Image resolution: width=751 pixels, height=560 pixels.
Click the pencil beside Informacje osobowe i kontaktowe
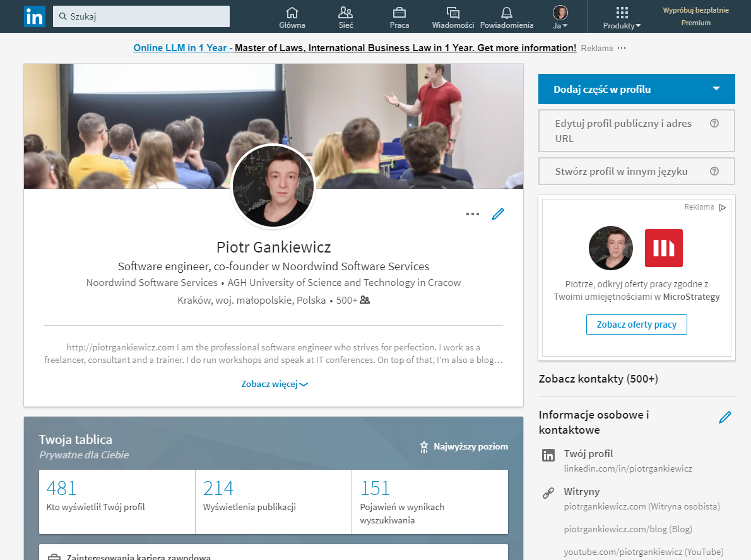(725, 417)
